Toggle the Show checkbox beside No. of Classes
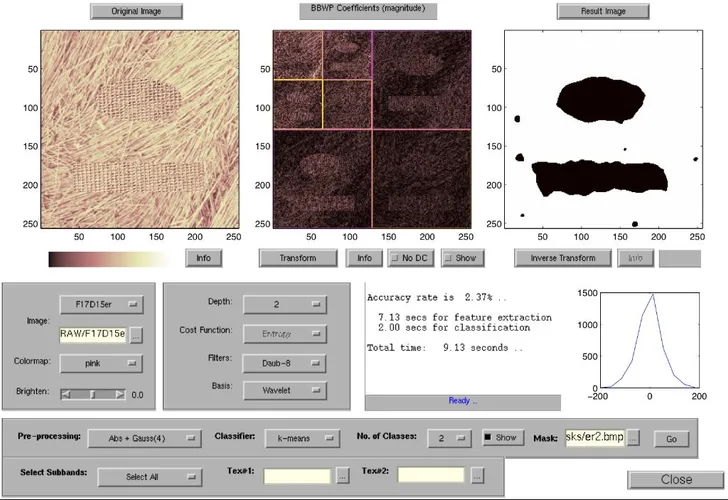Screen dimensions: 728x500 tap(501, 438)
